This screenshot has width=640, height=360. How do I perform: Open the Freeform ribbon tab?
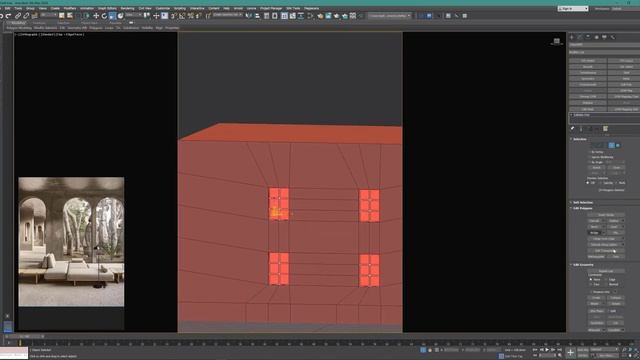click(x=39, y=23)
